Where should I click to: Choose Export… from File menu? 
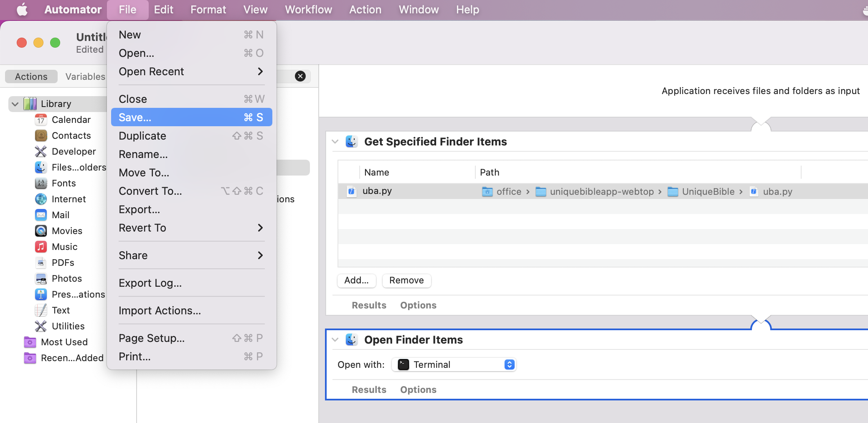coord(192,209)
